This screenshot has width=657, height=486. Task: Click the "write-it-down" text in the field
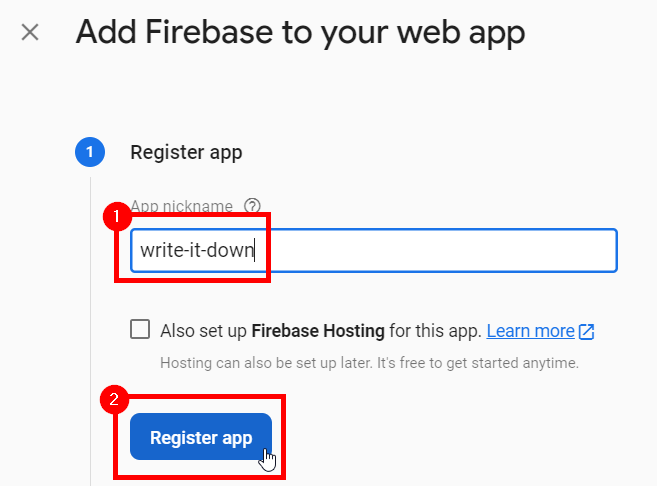pyautogui.click(x=196, y=250)
